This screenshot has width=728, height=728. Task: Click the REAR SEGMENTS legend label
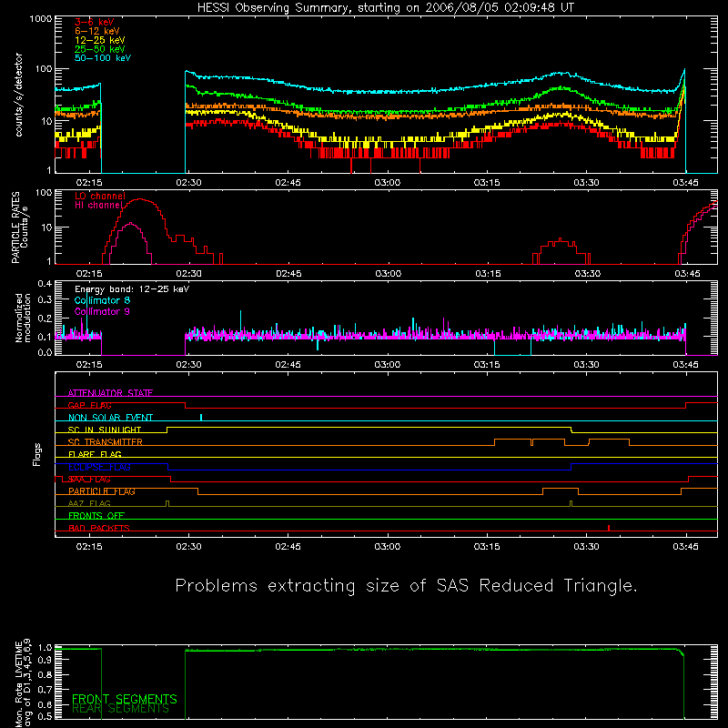121,709
